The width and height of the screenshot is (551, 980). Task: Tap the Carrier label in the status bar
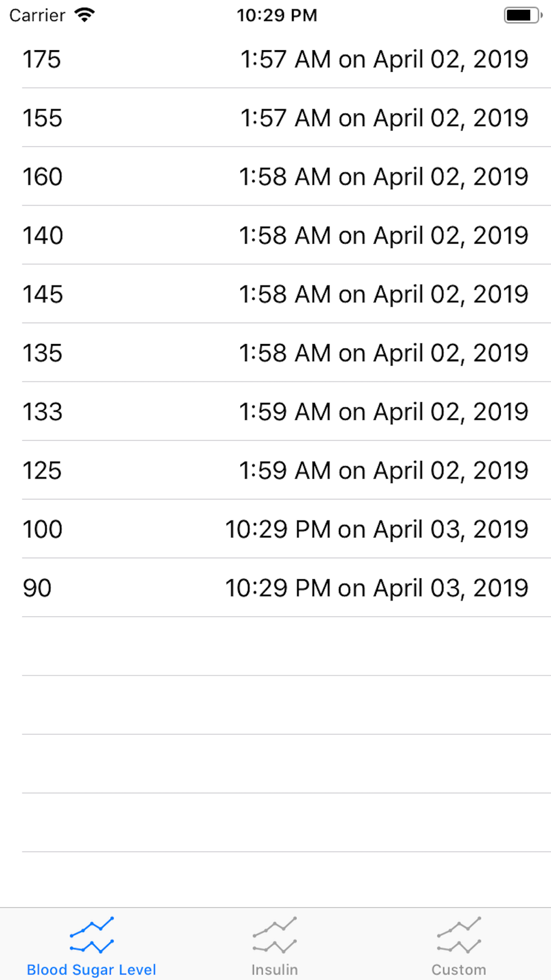pos(37,15)
